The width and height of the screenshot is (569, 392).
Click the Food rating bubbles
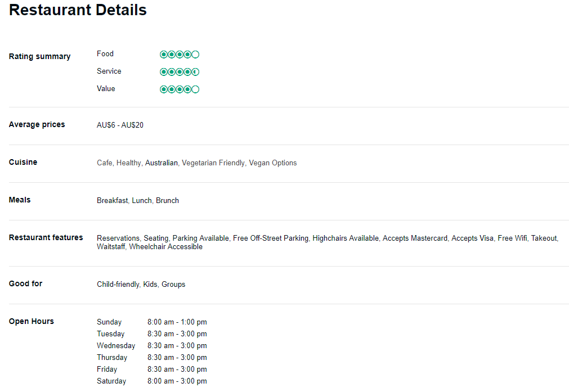tap(180, 55)
